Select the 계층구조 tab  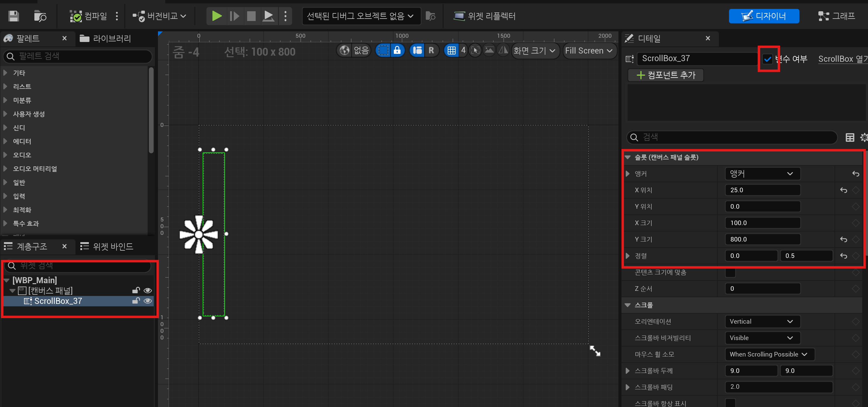click(32, 247)
